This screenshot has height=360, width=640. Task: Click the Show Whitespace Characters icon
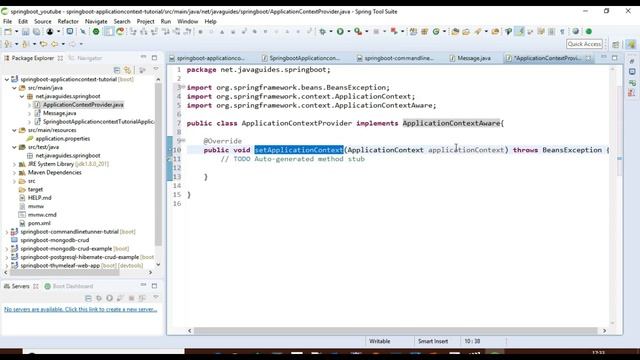pyautogui.click(x=562, y=31)
